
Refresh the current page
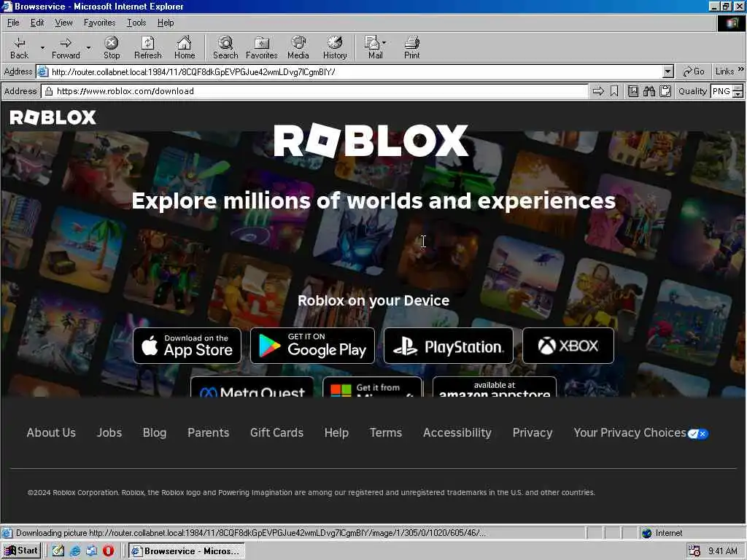click(x=148, y=47)
